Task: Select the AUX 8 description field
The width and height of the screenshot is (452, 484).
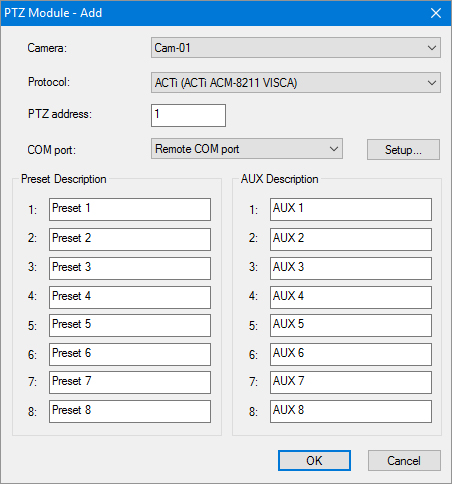Action: pyautogui.click(x=351, y=412)
